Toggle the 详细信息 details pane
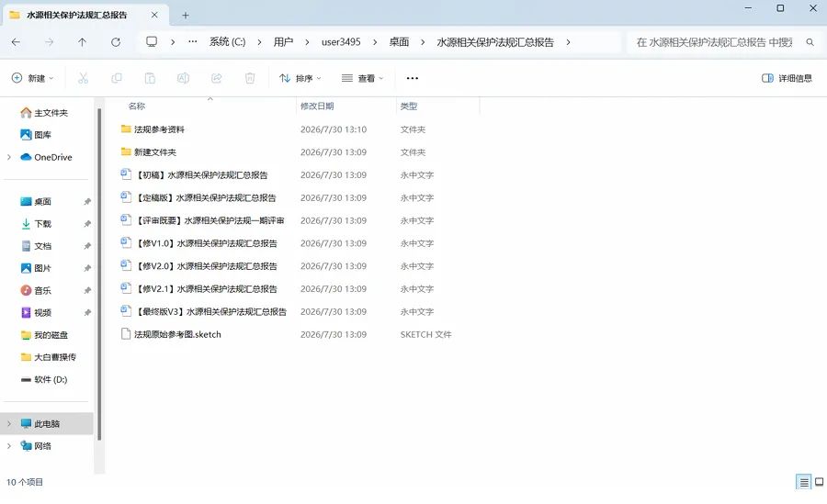 pyautogui.click(x=787, y=78)
